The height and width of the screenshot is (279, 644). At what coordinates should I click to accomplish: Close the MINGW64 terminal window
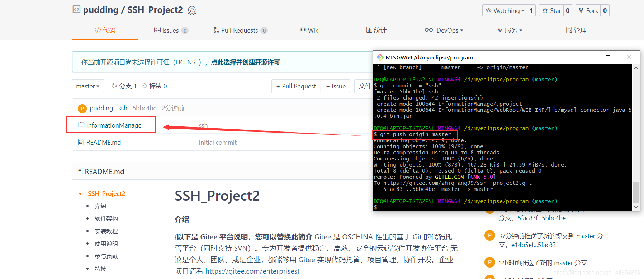629,57
